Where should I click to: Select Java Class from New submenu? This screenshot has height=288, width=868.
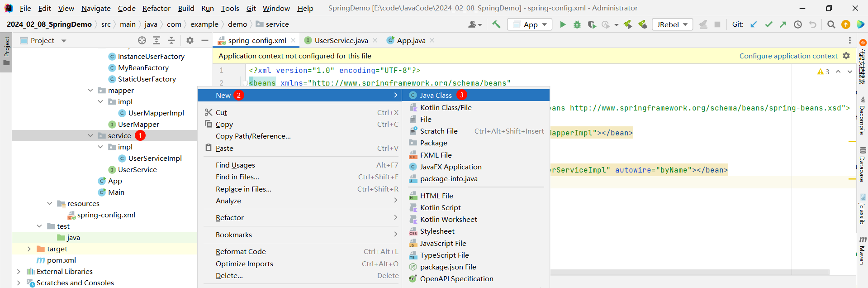tap(475, 95)
